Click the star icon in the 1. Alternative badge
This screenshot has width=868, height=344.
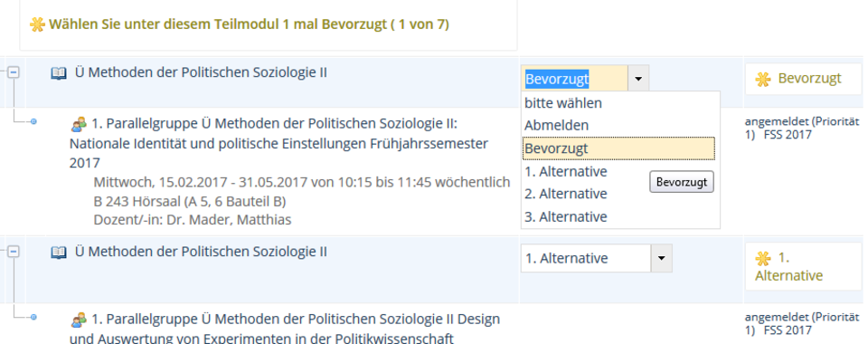763,258
